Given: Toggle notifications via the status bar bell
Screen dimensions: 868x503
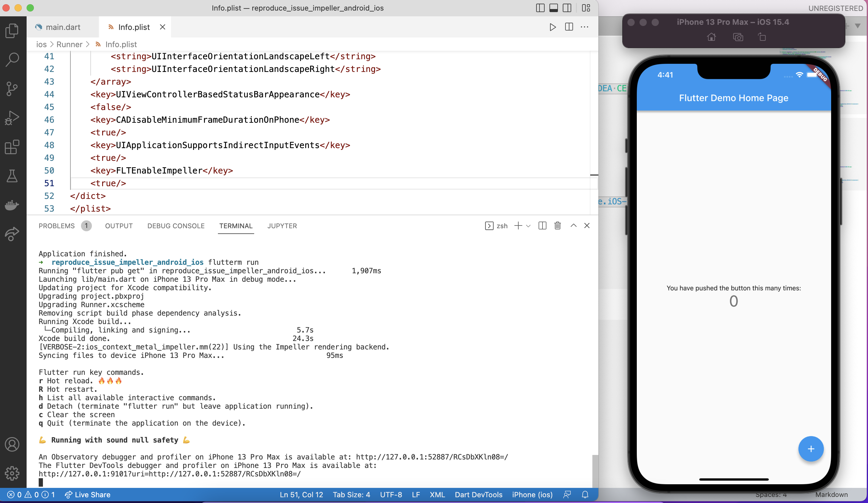Looking at the screenshot, I should (585, 495).
